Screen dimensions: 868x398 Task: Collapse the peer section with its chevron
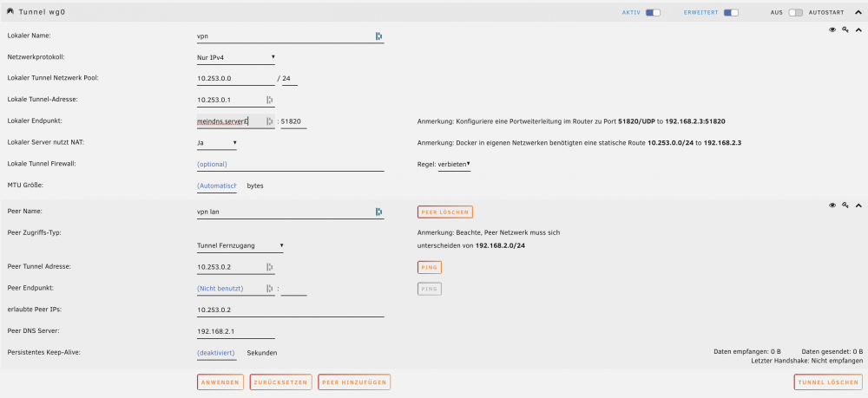[x=858, y=206]
